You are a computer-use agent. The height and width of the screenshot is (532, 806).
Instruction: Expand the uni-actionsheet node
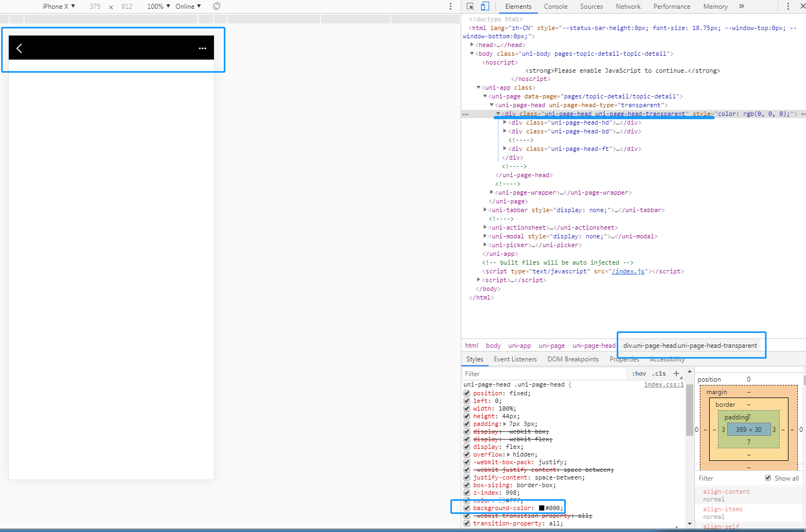coord(485,227)
